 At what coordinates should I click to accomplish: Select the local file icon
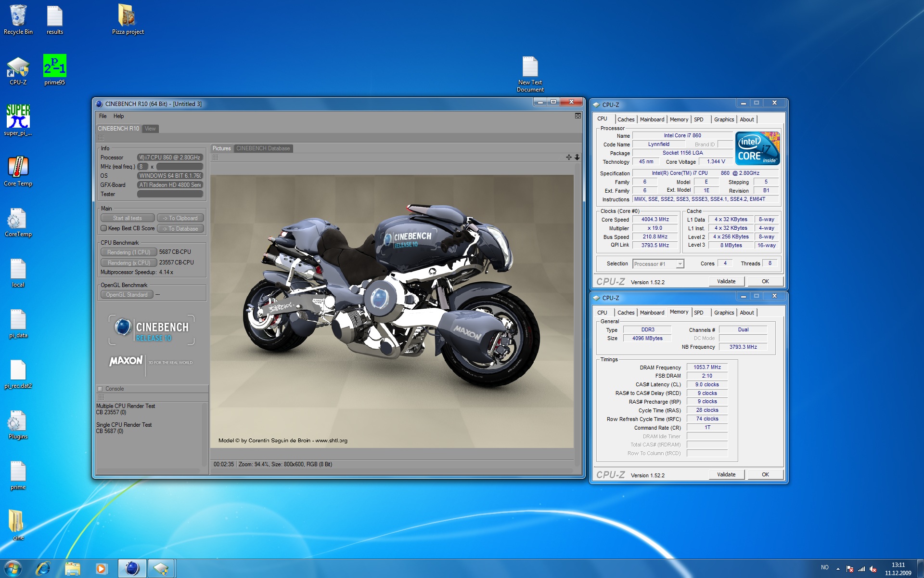[x=18, y=273]
